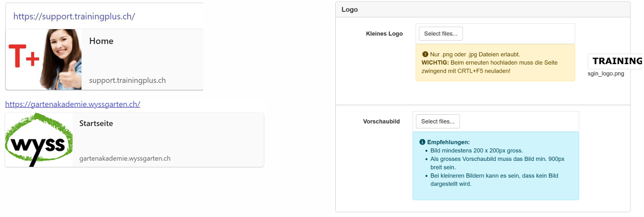This screenshot has width=644, height=217.
Task: Click the red T+ logo image
Action: coord(24,56)
